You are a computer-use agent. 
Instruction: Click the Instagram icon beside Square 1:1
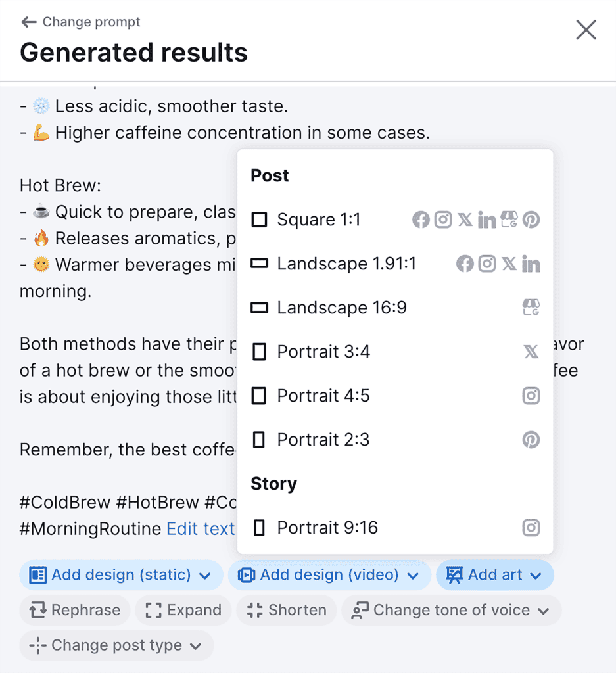443,220
